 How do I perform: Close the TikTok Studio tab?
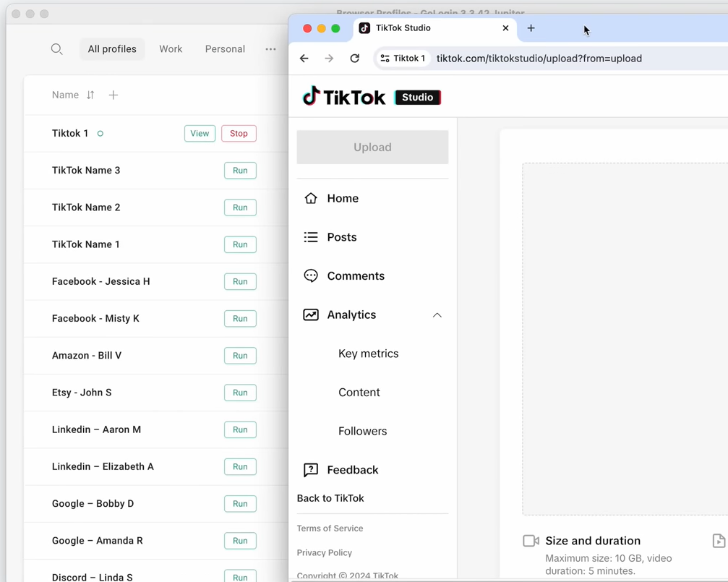505,28
